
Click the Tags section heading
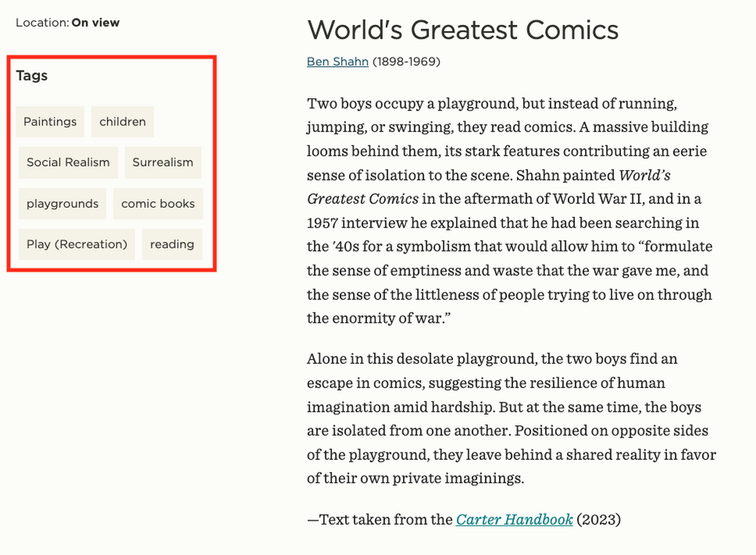[32, 76]
